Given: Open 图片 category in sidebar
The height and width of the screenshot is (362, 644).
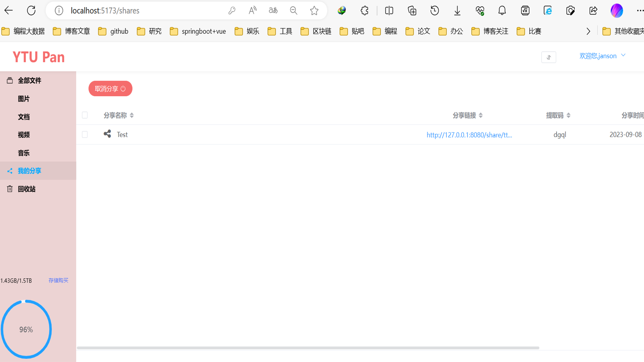Looking at the screenshot, I should click(x=38, y=99).
